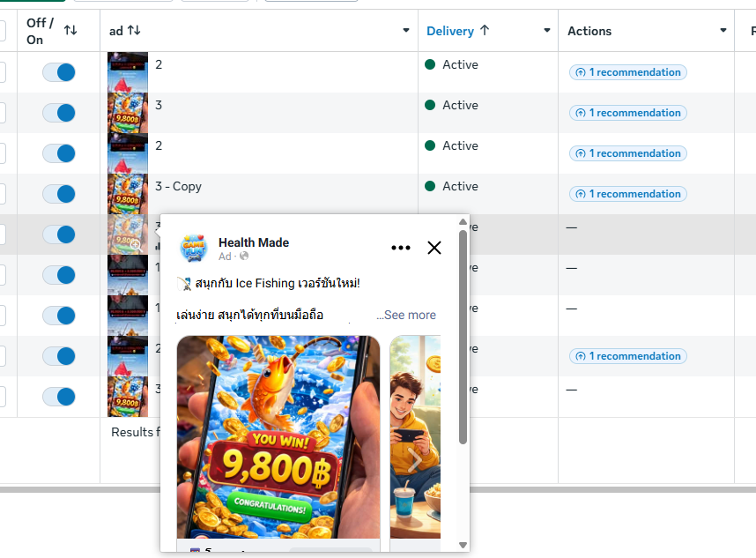The height and width of the screenshot is (558, 756).
Task: Click the ad preview vertical scrollbar thumb
Action: [x=463, y=337]
